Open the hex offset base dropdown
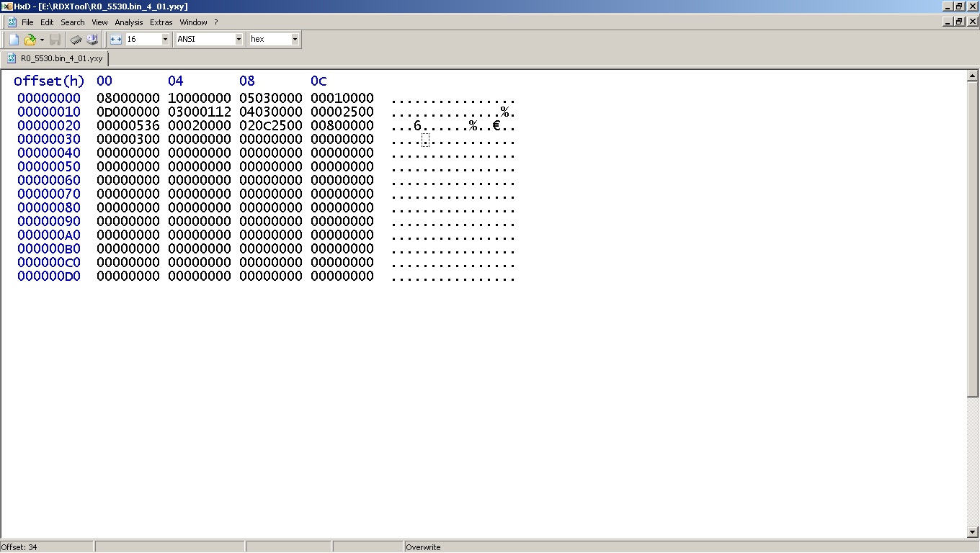Screen dimensions: 980x553 [x=295, y=39]
